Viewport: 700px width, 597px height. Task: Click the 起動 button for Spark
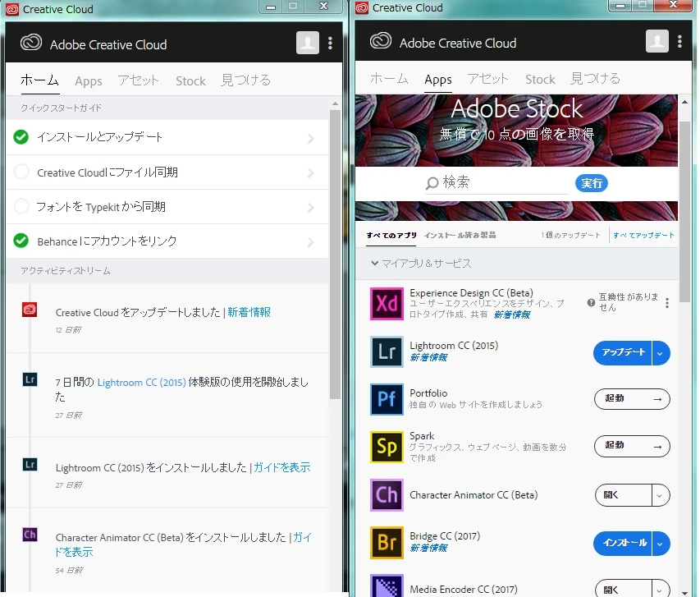pos(632,446)
